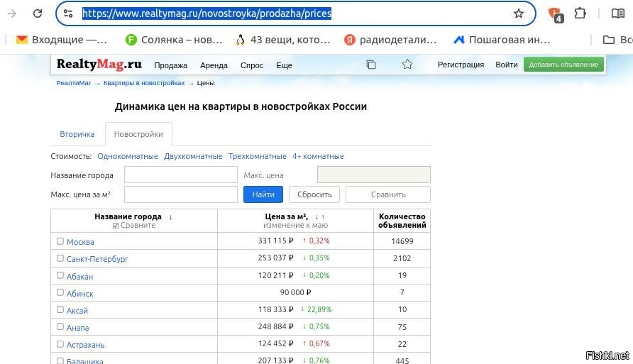Open the Аренда menu

click(214, 65)
